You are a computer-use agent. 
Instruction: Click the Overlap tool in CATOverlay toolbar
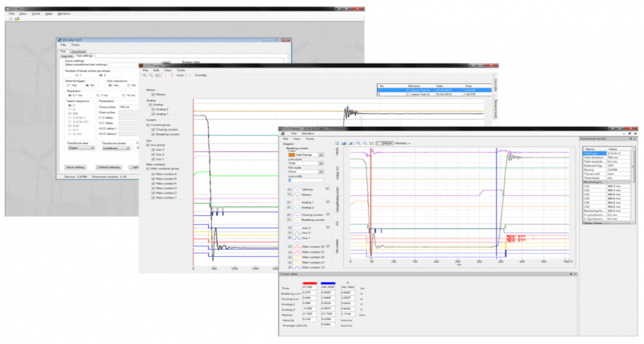(197, 76)
